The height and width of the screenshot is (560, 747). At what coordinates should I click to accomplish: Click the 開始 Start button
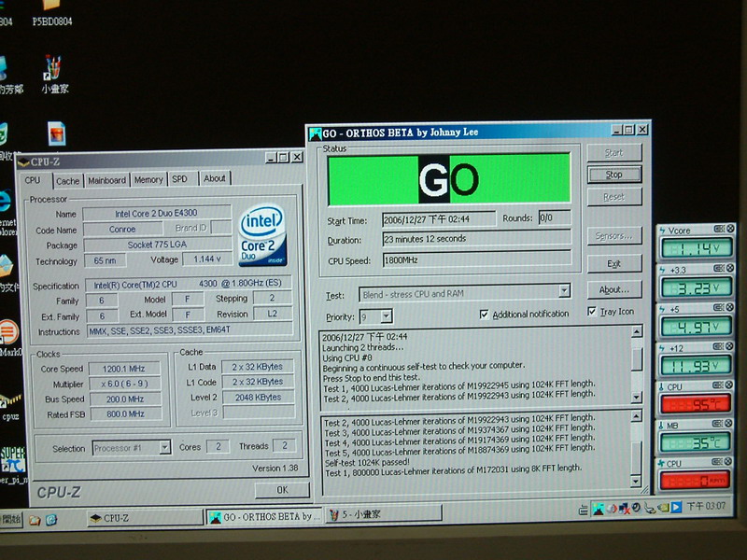(10, 519)
